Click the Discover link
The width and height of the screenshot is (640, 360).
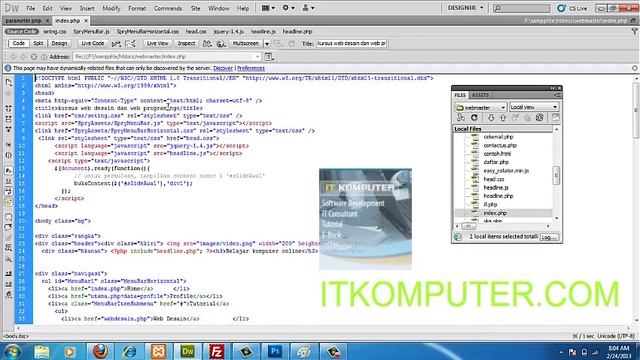click(x=223, y=68)
